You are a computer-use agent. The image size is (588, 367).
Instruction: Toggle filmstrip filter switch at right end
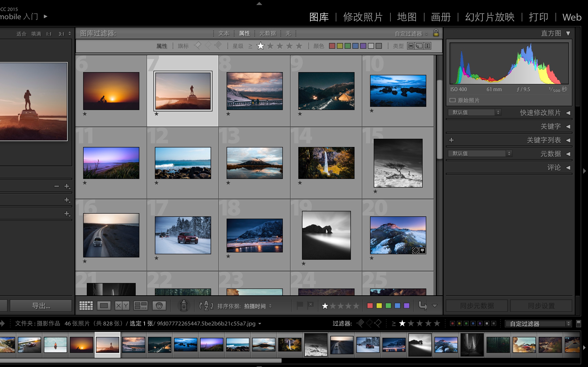coord(579,323)
